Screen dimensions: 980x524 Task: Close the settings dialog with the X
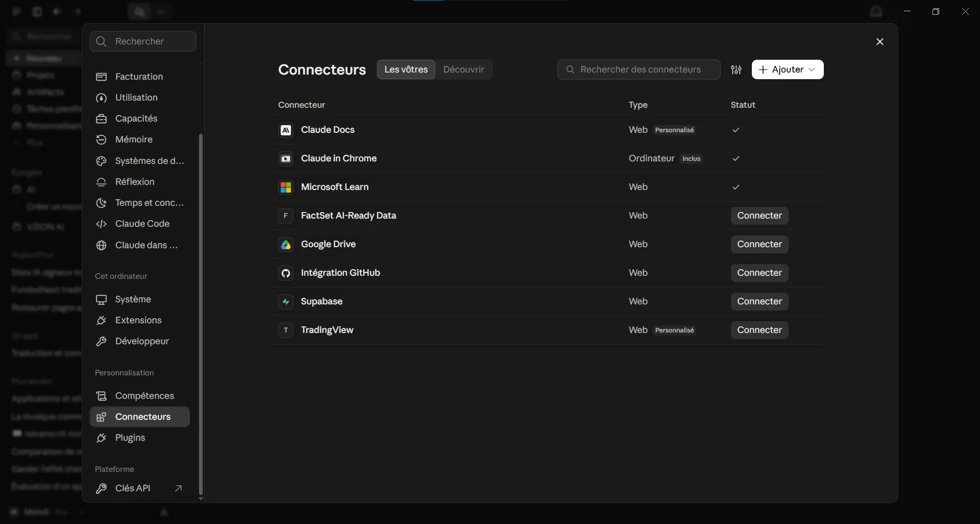(879, 42)
